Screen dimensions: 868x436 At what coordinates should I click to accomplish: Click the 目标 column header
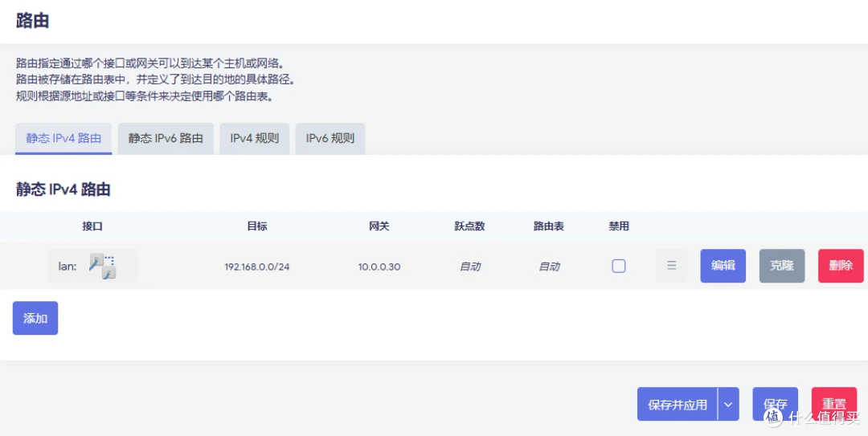[257, 226]
